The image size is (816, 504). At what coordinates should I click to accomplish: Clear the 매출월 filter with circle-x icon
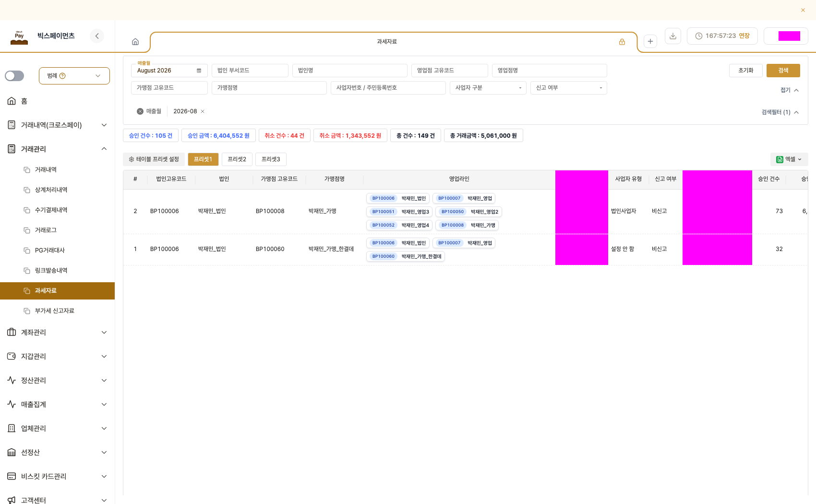pos(140,111)
